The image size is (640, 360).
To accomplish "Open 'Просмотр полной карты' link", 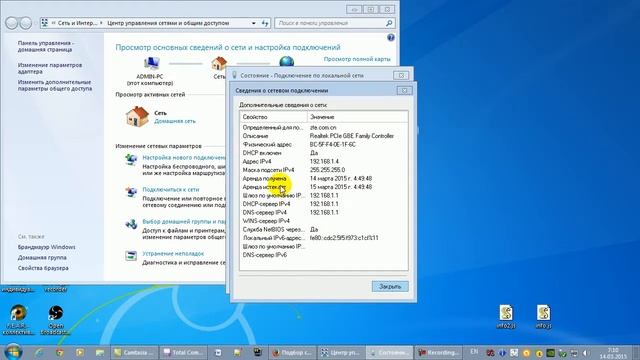I will [357, 59].
